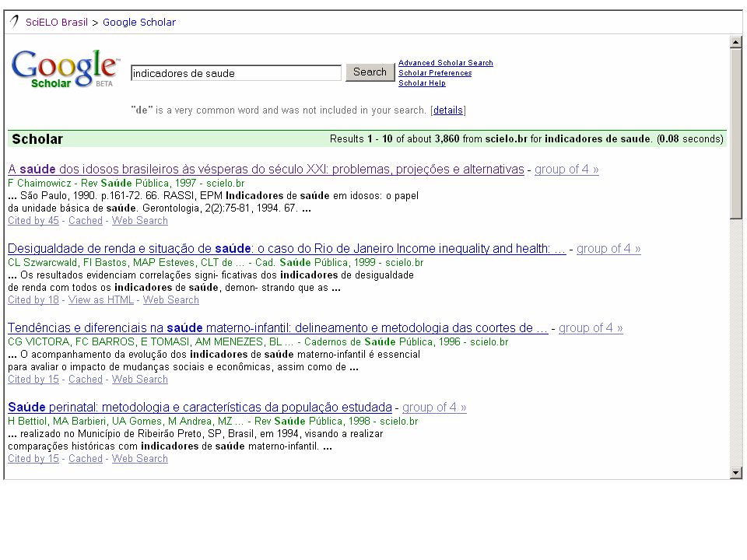Click the search field with 'indicadores de saude'

point(236,73)
